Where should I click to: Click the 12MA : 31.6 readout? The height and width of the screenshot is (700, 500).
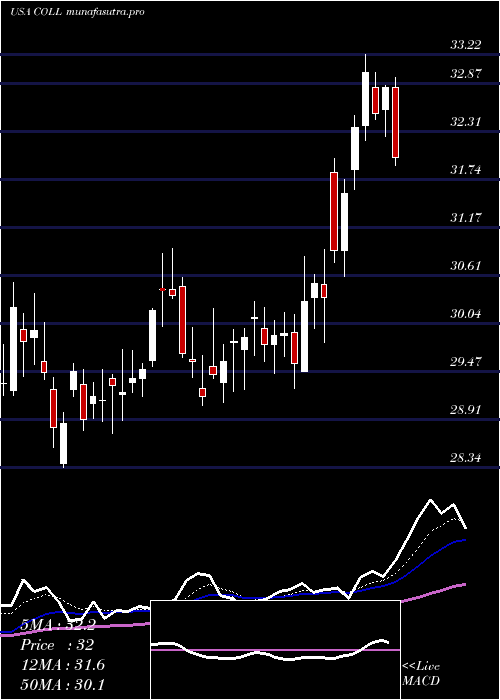[63, 665]
